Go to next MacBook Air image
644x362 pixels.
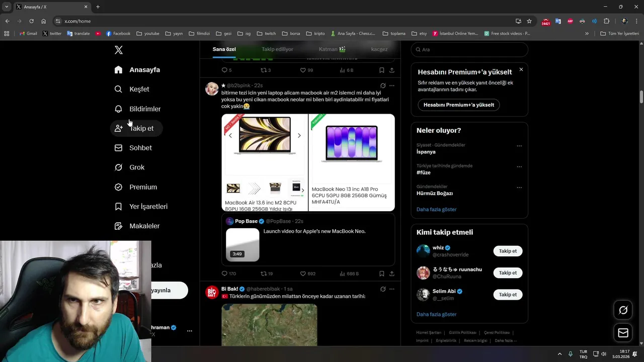(x=299, y=135)
